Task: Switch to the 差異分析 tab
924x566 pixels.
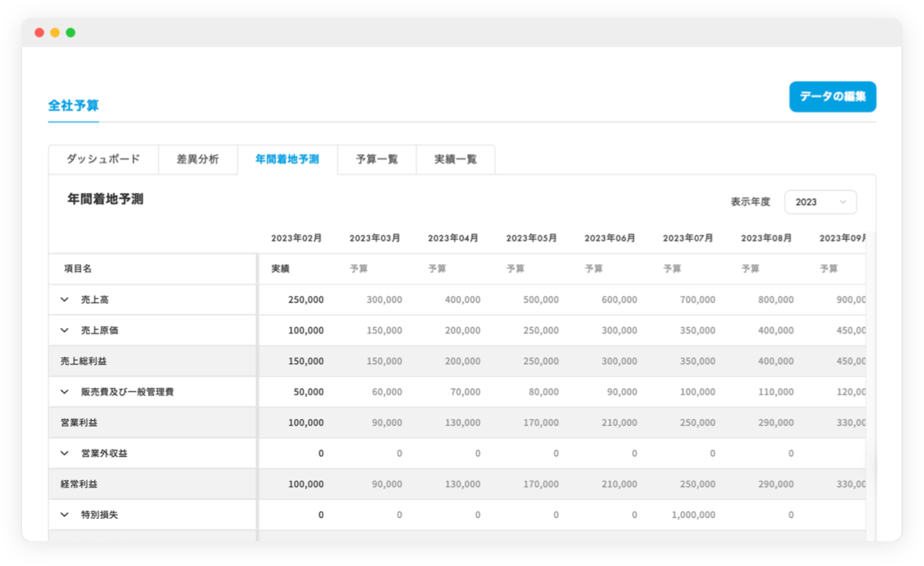Action: 197,160
